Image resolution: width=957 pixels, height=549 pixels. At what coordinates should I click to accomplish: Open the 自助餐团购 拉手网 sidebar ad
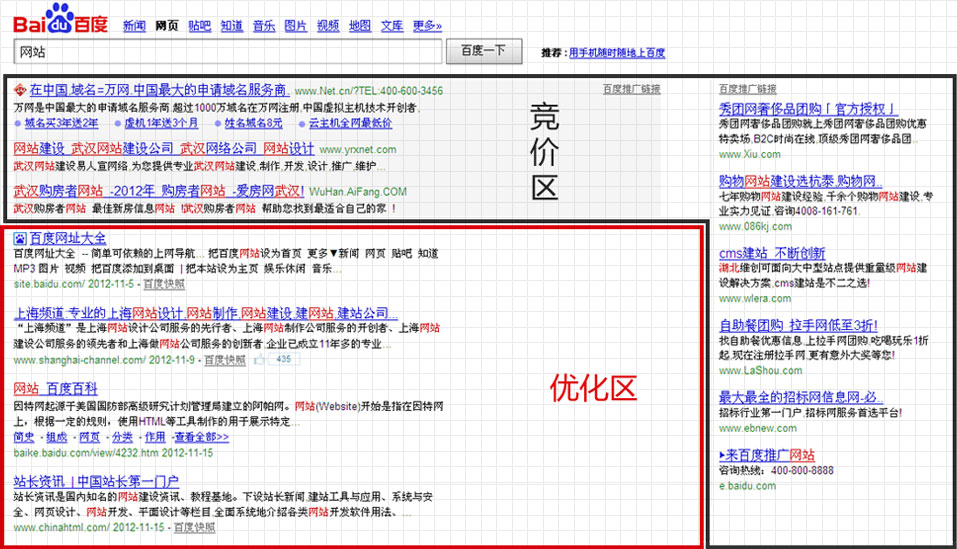798,325
